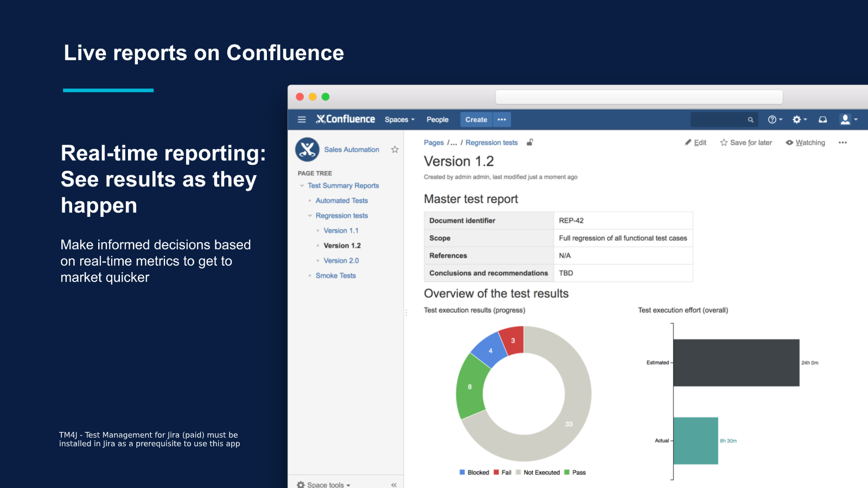Image resolution: width=868 pixels, height=488 pixels.
Task: Open the hamburger navigation menu
Action: pos(302,119)
